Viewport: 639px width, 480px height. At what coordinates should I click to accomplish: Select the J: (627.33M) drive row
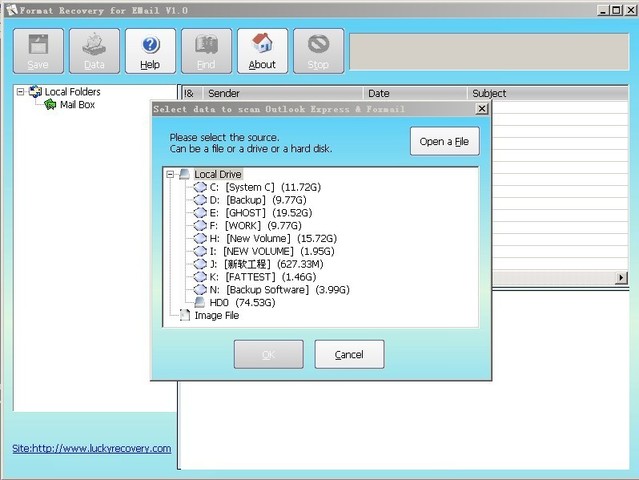[x=267, y=264]
